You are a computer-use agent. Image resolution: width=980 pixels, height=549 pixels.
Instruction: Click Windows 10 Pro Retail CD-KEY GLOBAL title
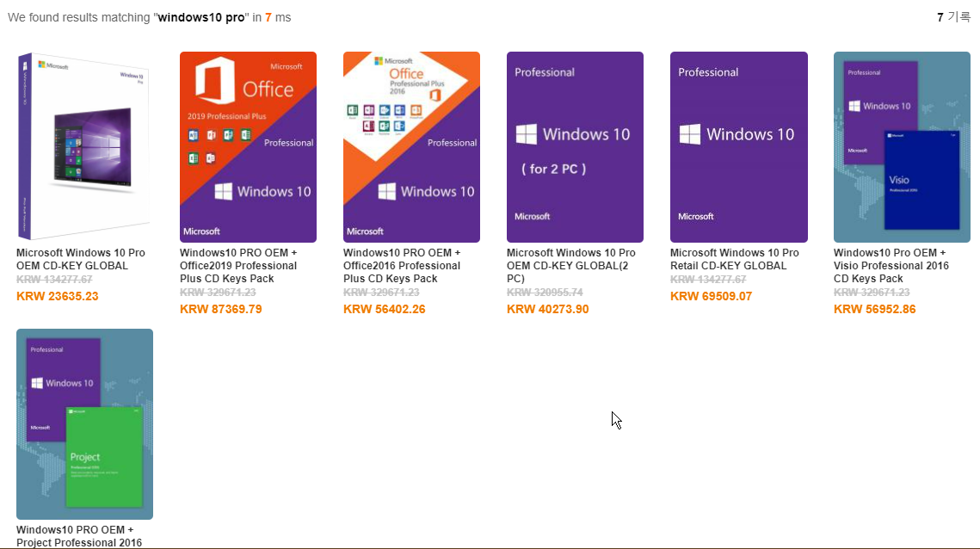pyautogui.click(x=735, y=259)
